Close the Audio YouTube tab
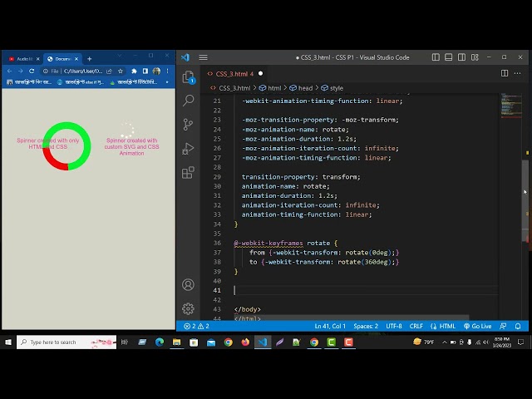The image size is (532, 399). pyautogui.click(x=38, y=59)
